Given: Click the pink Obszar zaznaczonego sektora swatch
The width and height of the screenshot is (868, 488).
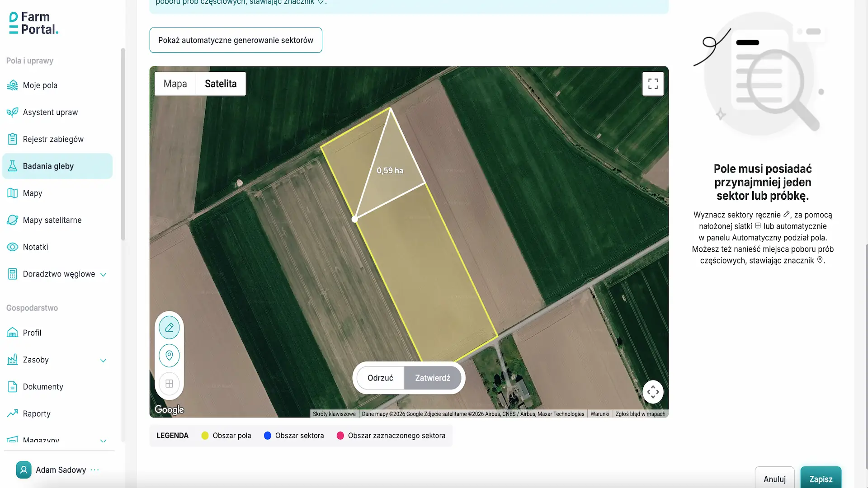Looking at the screenshot, I should (x=340, y=436).
